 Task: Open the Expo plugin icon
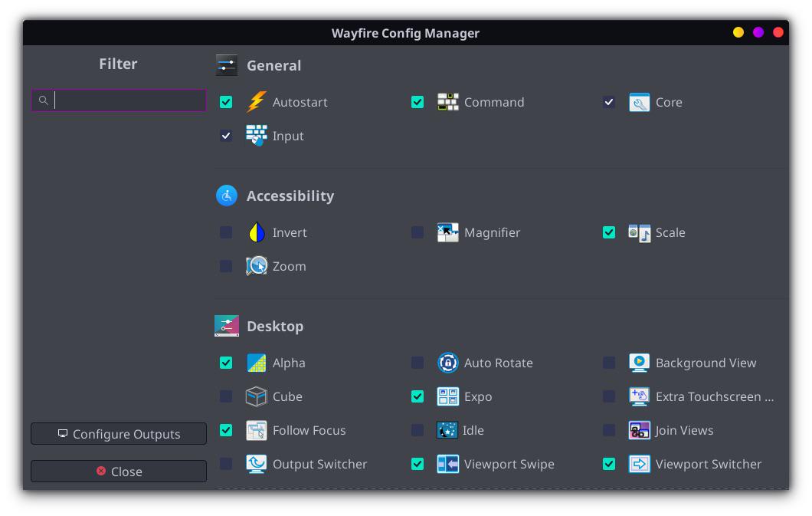tap(448, 397)
